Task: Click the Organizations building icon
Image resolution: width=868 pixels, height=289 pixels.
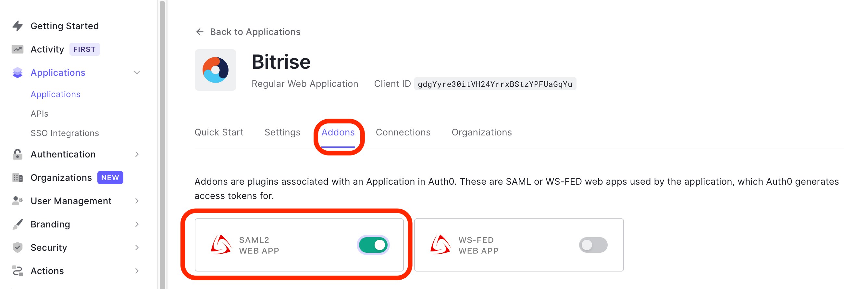Action: coord(18,178)
